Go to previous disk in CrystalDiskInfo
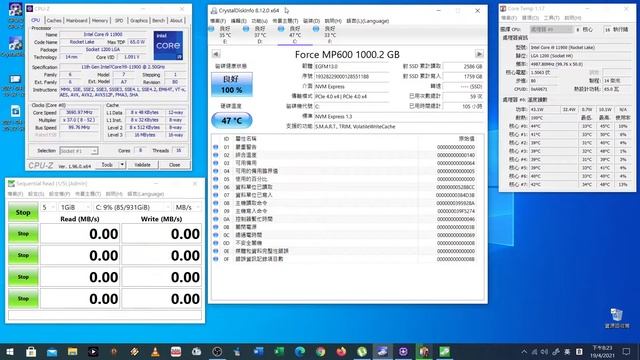Viewport: 640px width, 360px height. click(x=216, y=54)
